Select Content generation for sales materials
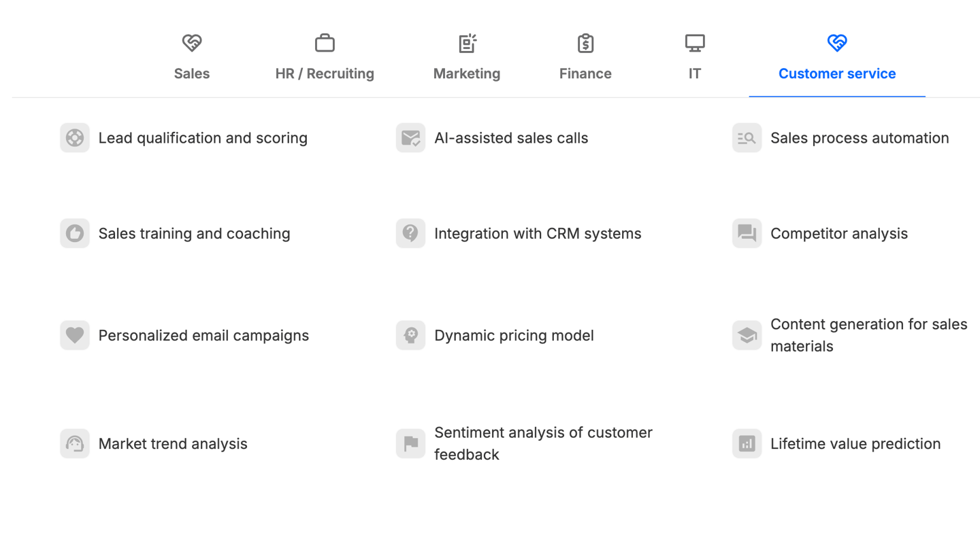 tap(869, 335)
